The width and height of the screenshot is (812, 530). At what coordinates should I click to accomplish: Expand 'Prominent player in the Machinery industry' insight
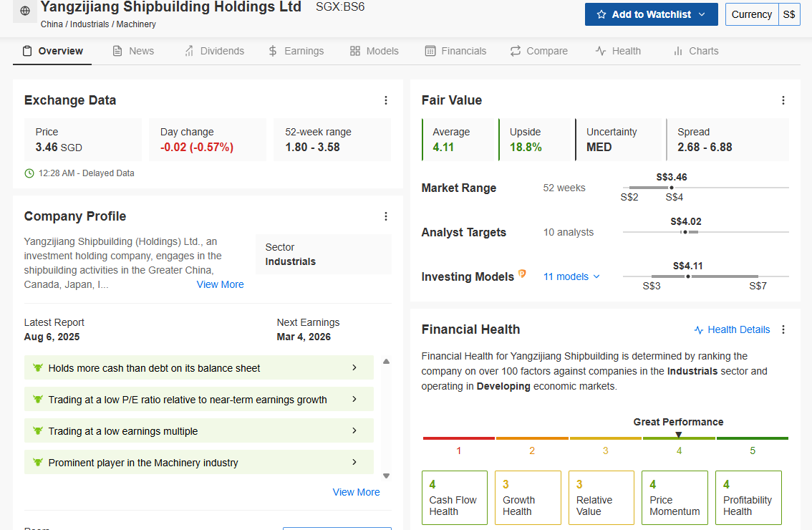pos(199,462)
